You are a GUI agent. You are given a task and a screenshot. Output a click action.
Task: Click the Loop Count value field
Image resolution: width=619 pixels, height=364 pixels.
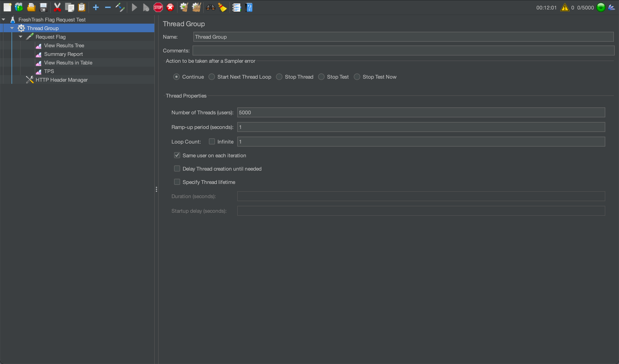[x=421, y=142]
